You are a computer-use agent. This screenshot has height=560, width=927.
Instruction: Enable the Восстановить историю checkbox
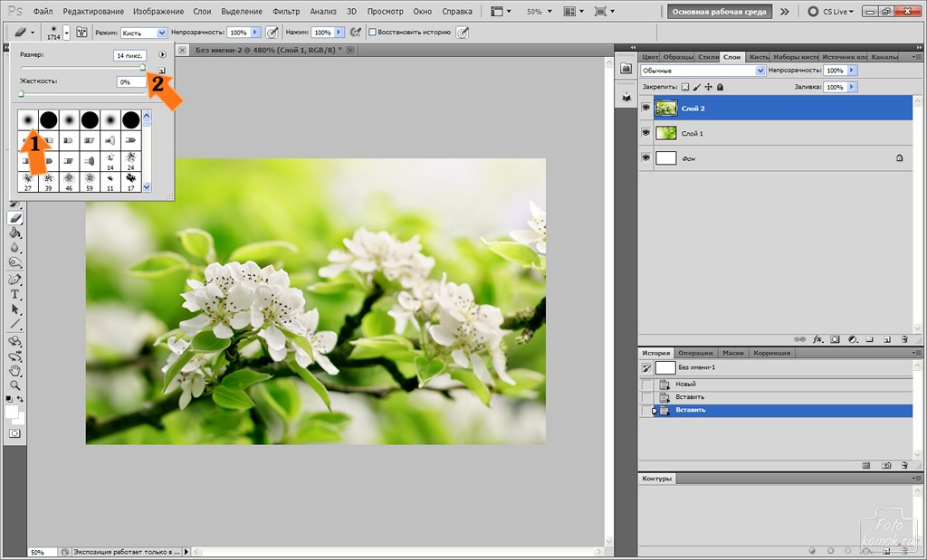[372, 32]
